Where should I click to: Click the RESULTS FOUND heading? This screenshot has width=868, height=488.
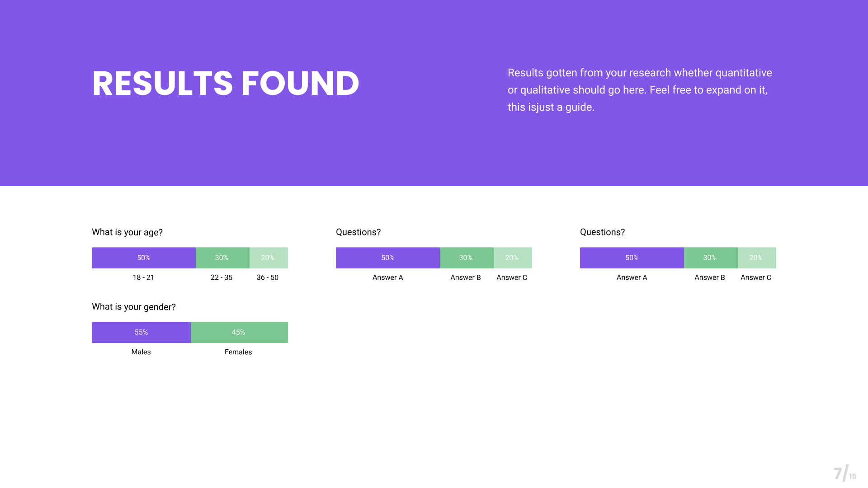click(x=225, y=84)
